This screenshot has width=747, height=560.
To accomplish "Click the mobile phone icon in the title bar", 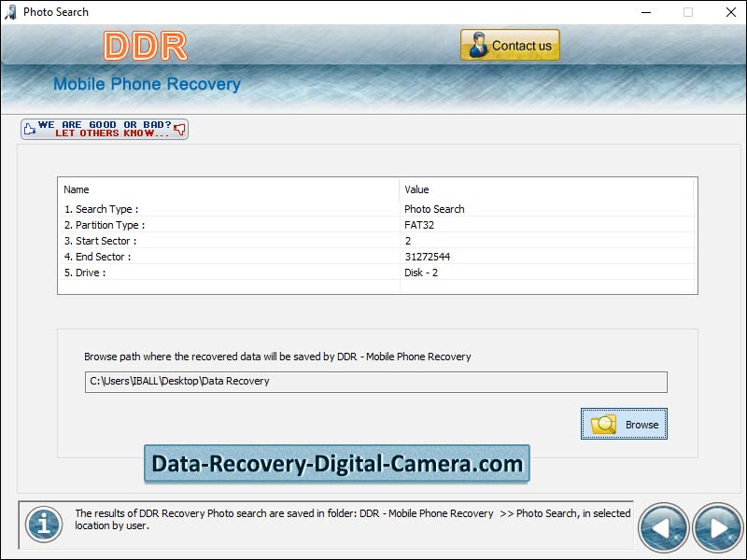I will coord(10,12).
